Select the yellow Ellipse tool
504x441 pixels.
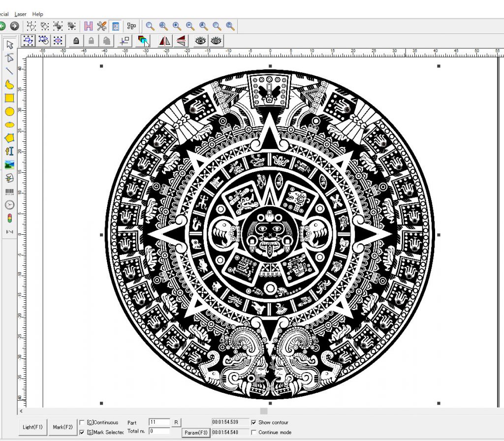[10, 125]
